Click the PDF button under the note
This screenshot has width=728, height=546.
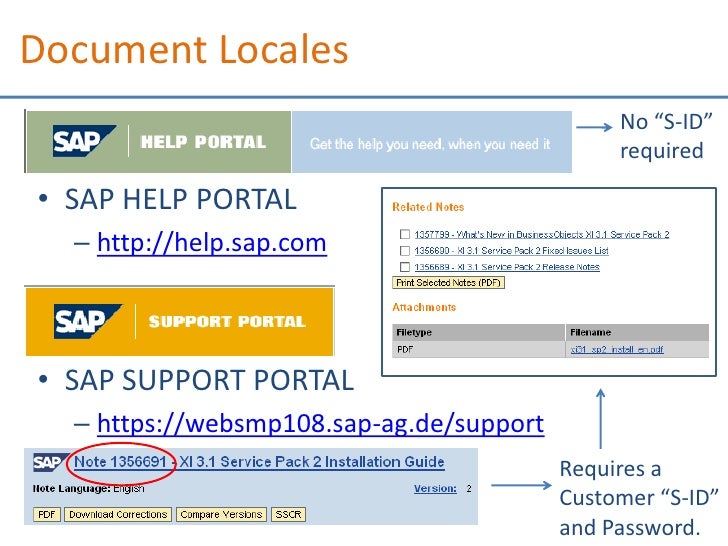point(47,514)
